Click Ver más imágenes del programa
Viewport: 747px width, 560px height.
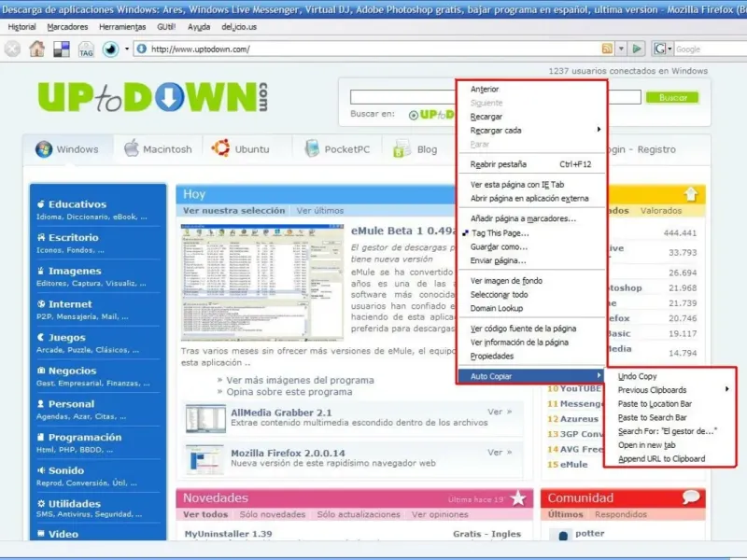coord(300,380)
